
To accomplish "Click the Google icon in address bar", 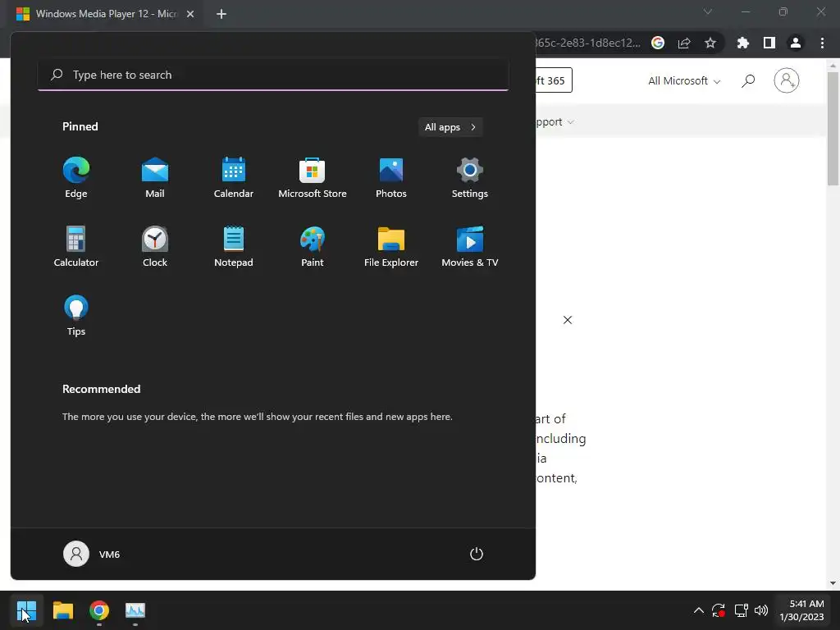I will tap(658, 43).
